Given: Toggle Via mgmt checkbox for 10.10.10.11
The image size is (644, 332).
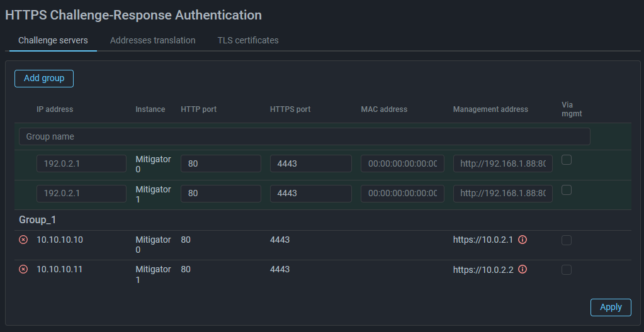Looking at the screenshot, I should click(567, 270).
